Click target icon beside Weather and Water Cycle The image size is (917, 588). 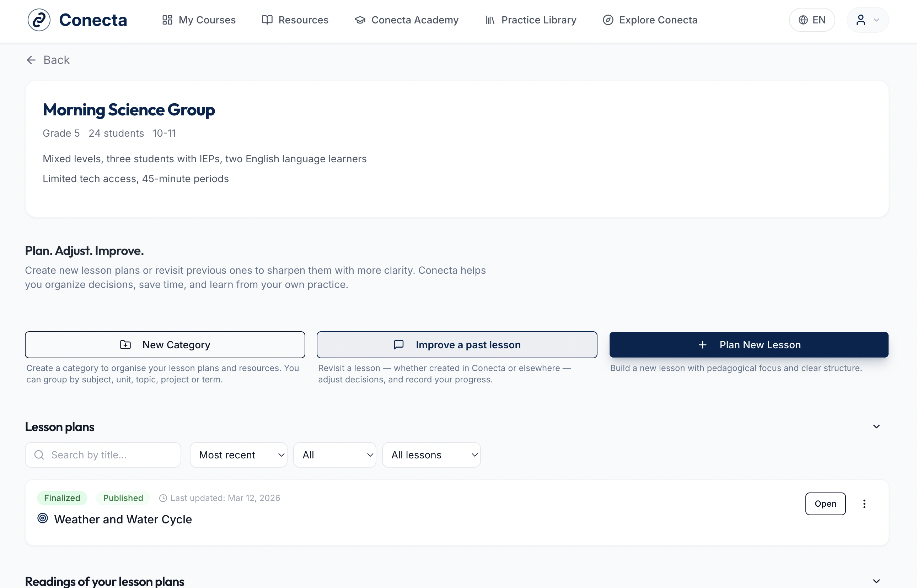coord(43,518)
